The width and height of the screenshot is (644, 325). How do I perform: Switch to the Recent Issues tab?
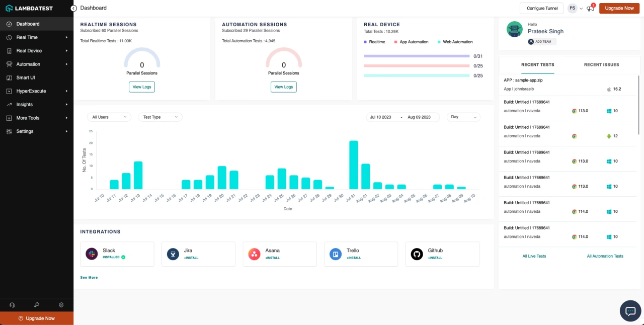pyautogui.click(x=601, y=65)
